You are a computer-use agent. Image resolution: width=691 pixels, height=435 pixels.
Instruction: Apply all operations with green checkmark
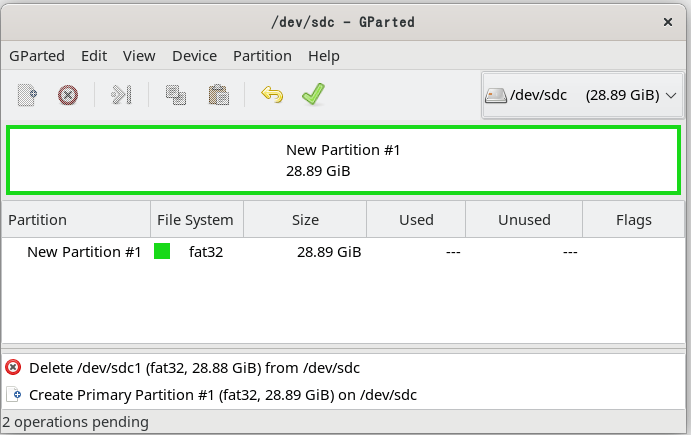click(314, 95)
